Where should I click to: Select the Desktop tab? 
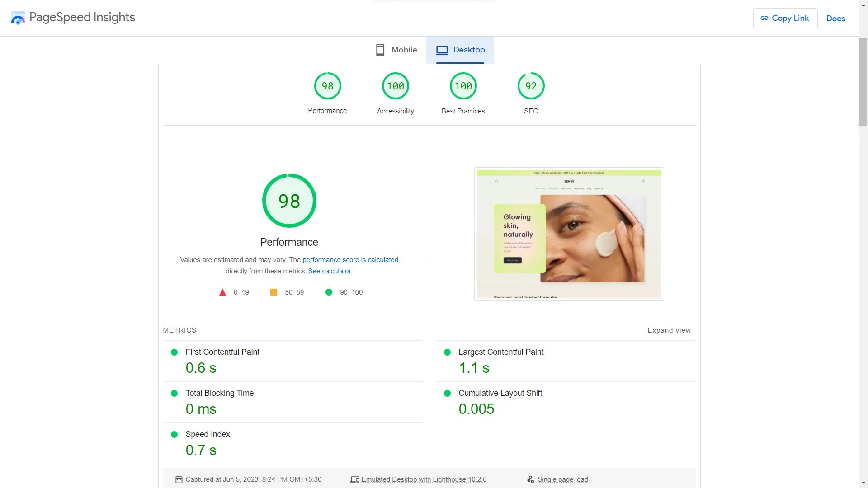[460, 50]
